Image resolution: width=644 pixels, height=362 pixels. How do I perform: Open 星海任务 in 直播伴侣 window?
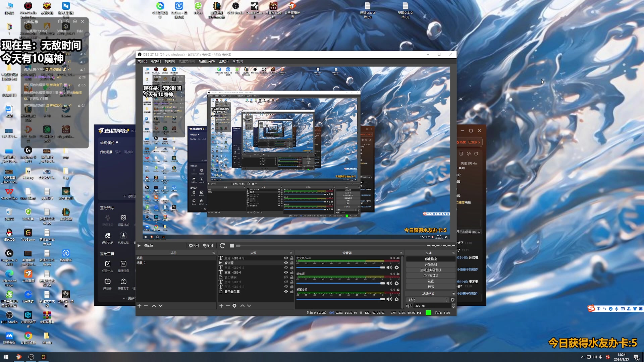(123, 266)
